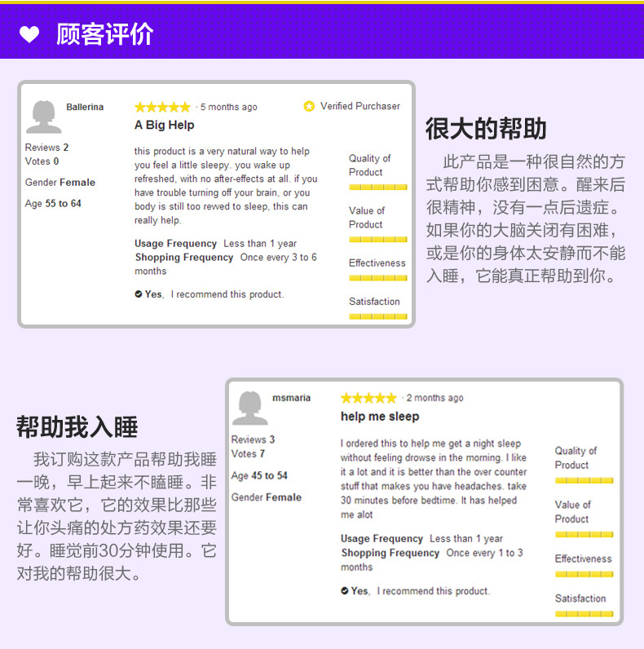This screenshot has width=644, height=649.
Task: Click the five-star rating on msmaria's review
Action: pyautogui.click(x=368, y=398)
